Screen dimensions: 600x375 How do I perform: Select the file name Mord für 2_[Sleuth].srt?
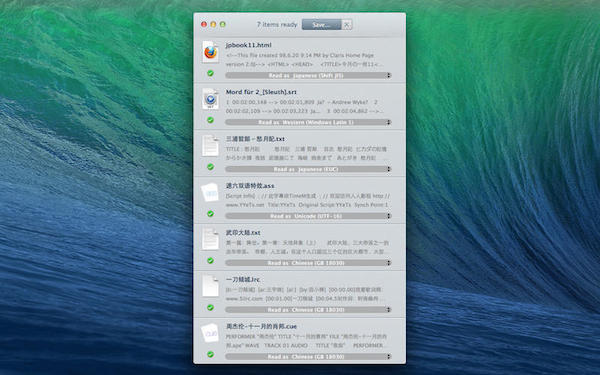pyautogui.click(x=261, y=92)
